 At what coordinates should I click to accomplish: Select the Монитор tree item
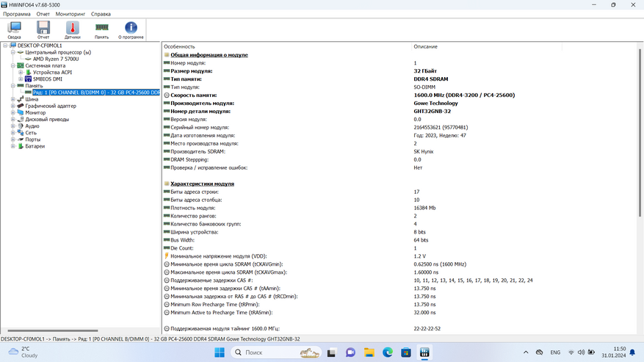click(x=35, y=112)
